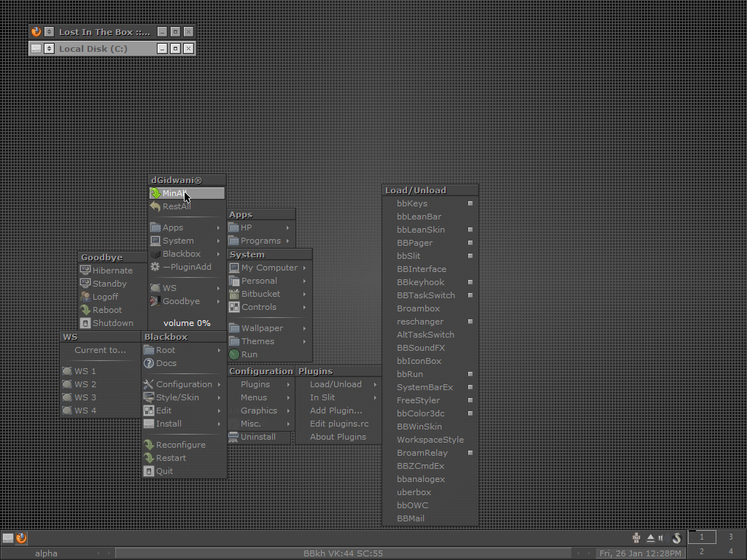
Task: Disable the bbRun plugin indicator
Action: 471,374
